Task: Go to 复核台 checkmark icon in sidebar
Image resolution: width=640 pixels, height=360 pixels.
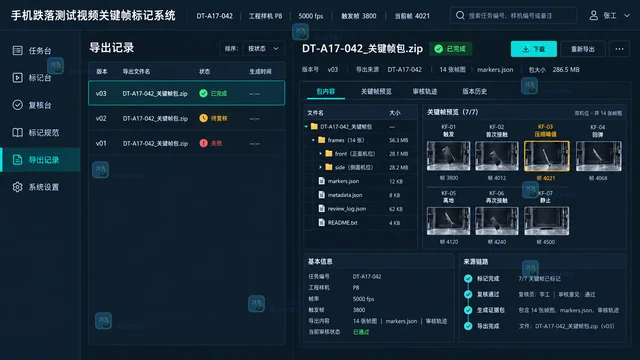Action: (x=18, y=105)
